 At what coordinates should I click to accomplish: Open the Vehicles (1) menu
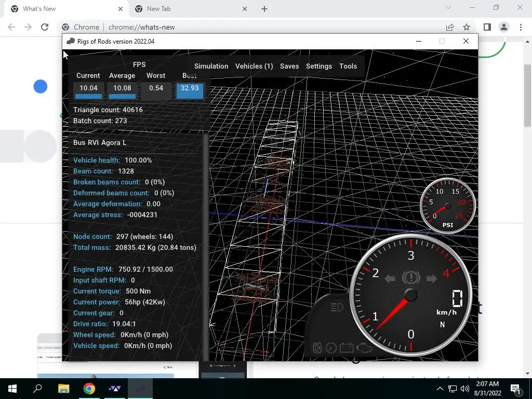click(254, 66)
